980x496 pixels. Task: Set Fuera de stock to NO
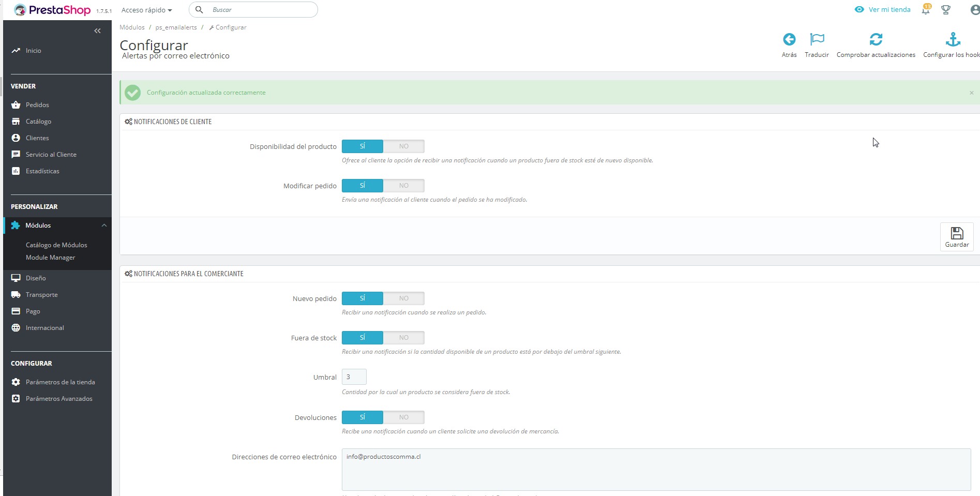[x=404, y=338]
